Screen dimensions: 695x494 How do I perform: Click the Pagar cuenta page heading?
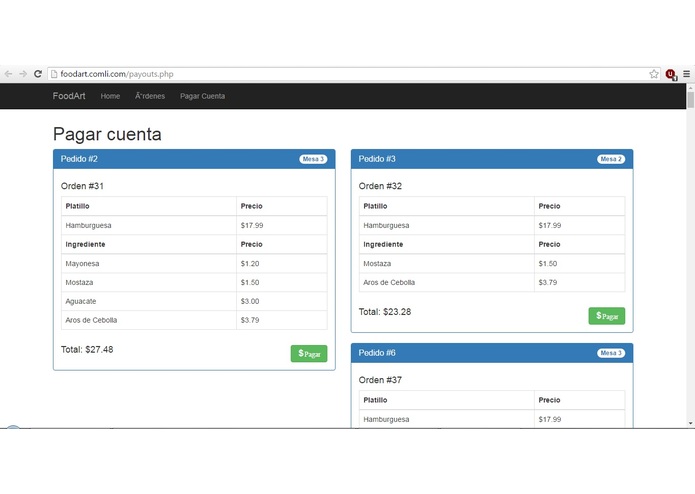pos(107,134)
